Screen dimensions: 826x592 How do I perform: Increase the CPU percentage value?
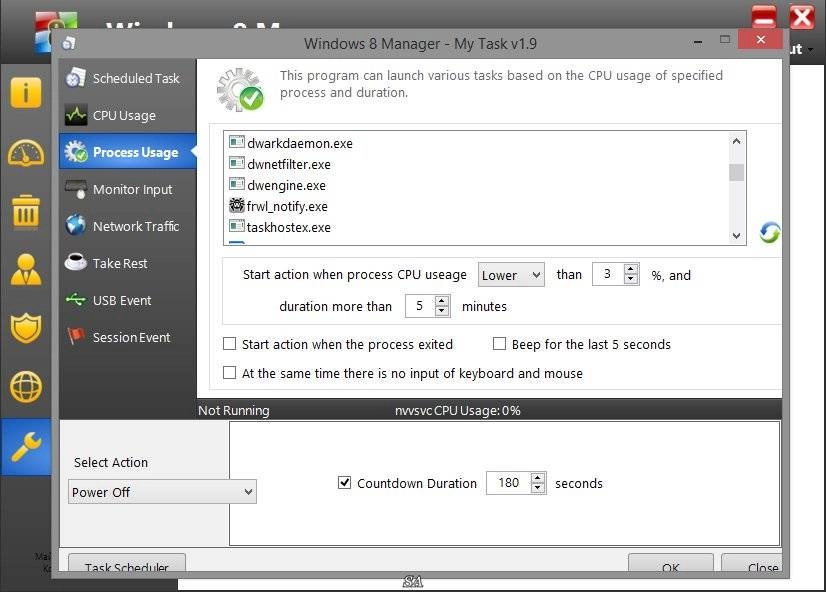631,270
